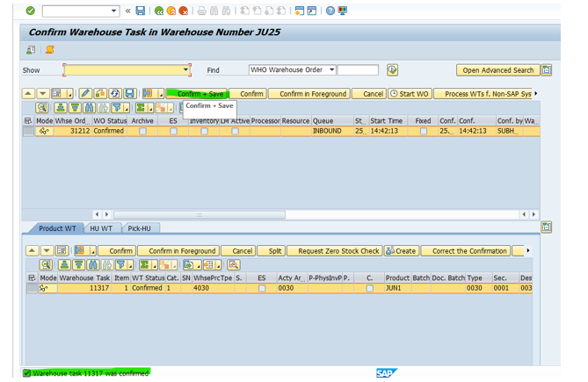Click the floppy save icon in warehouse order toolbar
Screen dimensions: 588x382
pyautogui.click(x=130, y=93)
